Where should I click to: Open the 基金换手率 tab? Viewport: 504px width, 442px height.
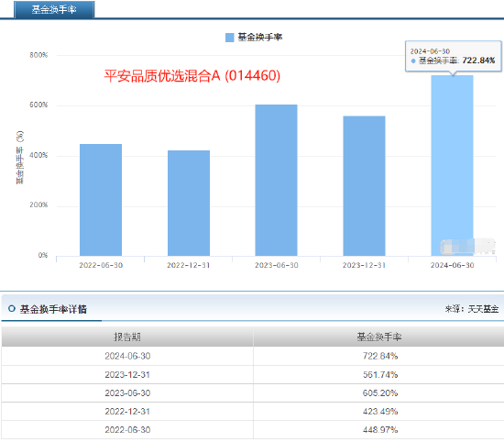[x=54, y=9]
